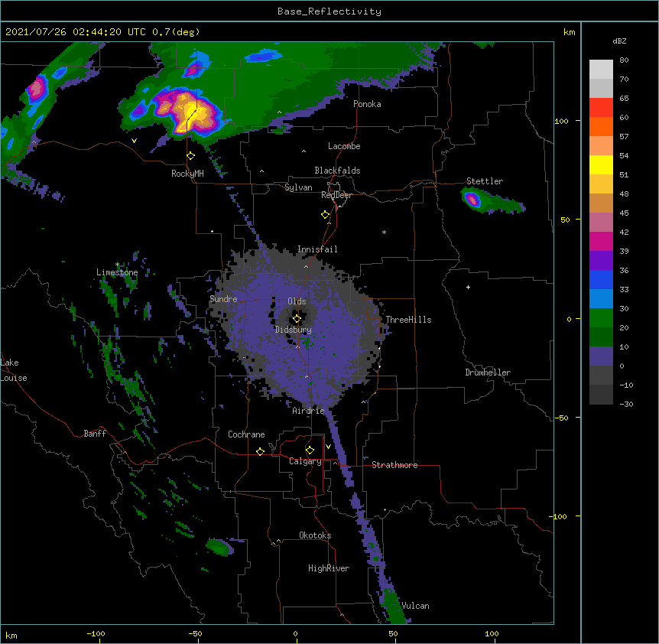Click the -50 tick label on bottom axis
This screenshot has height=644, width=659.
[x=195, y=633]
